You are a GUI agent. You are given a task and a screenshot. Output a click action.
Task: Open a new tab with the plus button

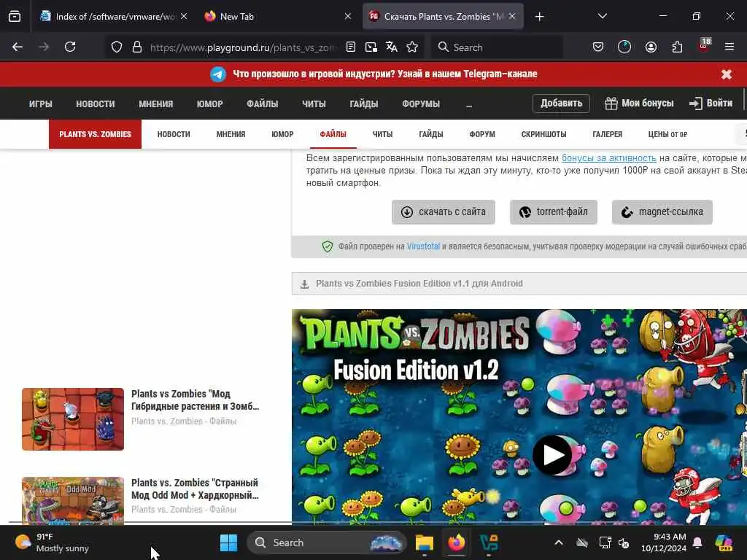click(x=539, y=17)
